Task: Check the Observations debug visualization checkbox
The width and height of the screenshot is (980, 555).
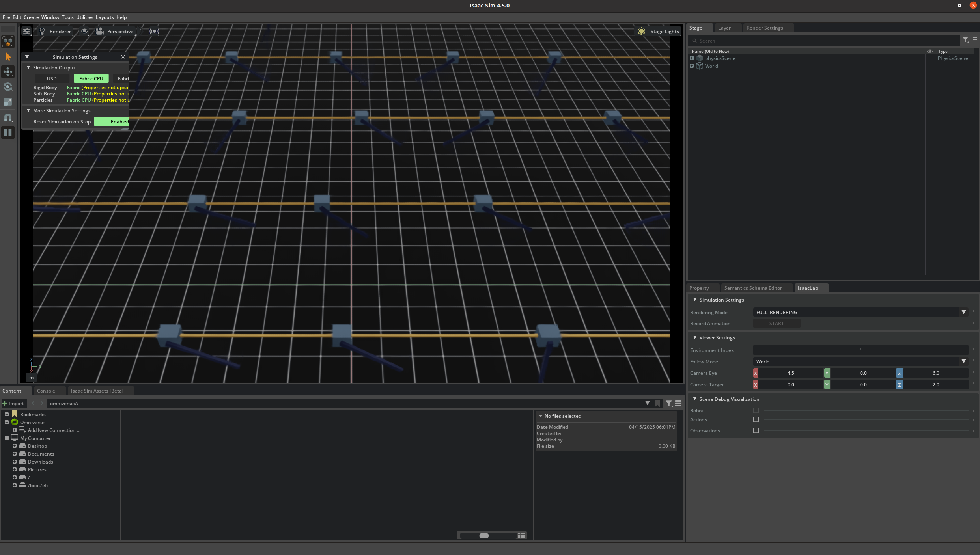Action: click(x=756, y=430)
